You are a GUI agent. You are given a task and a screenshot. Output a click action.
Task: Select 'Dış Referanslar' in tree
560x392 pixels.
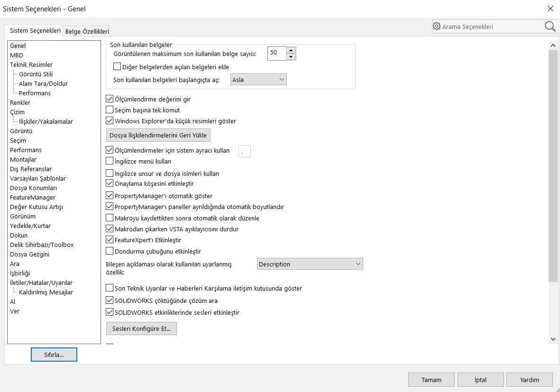click(x=31, y=169)
